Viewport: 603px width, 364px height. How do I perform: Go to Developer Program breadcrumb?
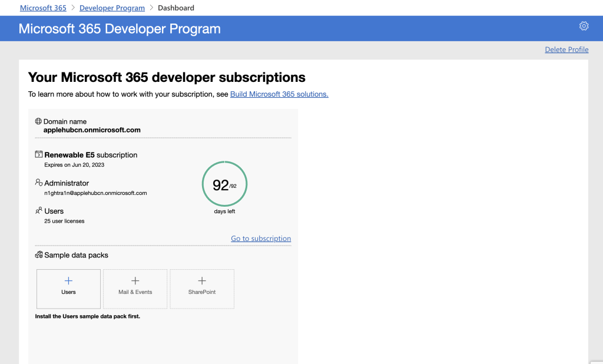pyautogui.click(x=112, y=8)
